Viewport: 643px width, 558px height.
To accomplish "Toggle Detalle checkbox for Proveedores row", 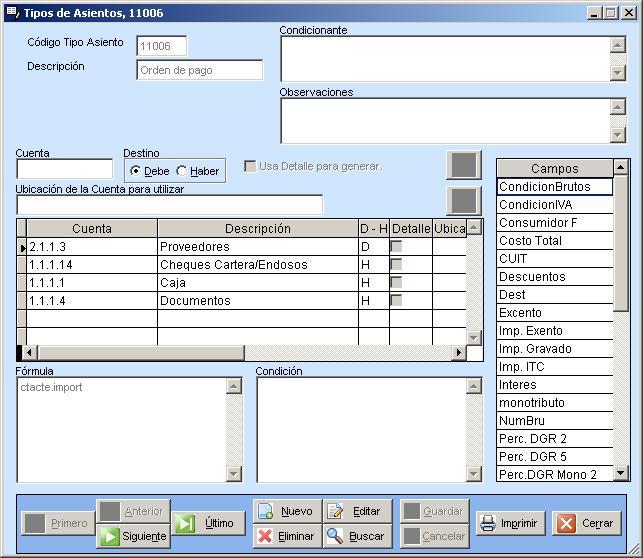I will pos(396,247).
